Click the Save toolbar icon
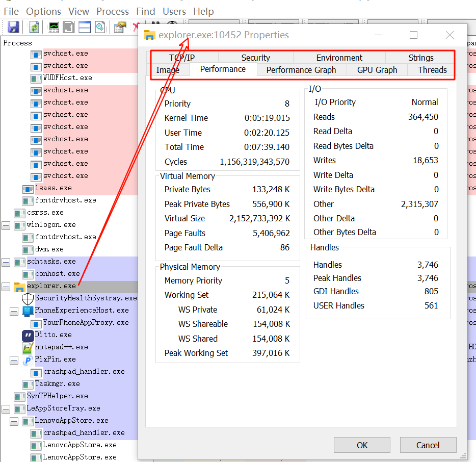 [x=13, y=27]
